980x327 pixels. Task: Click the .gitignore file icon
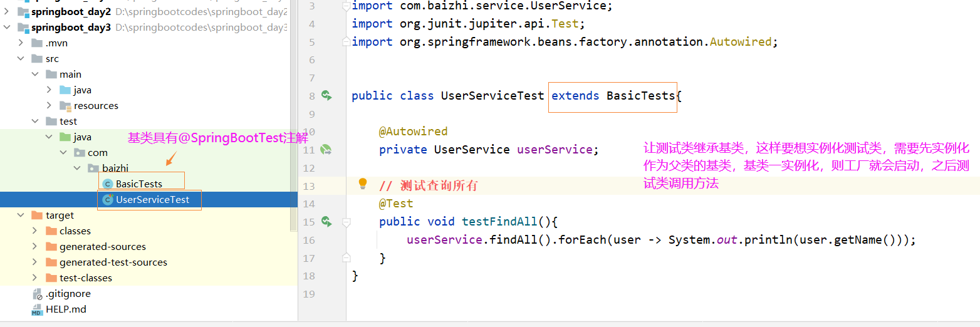(x=36, y=293)
